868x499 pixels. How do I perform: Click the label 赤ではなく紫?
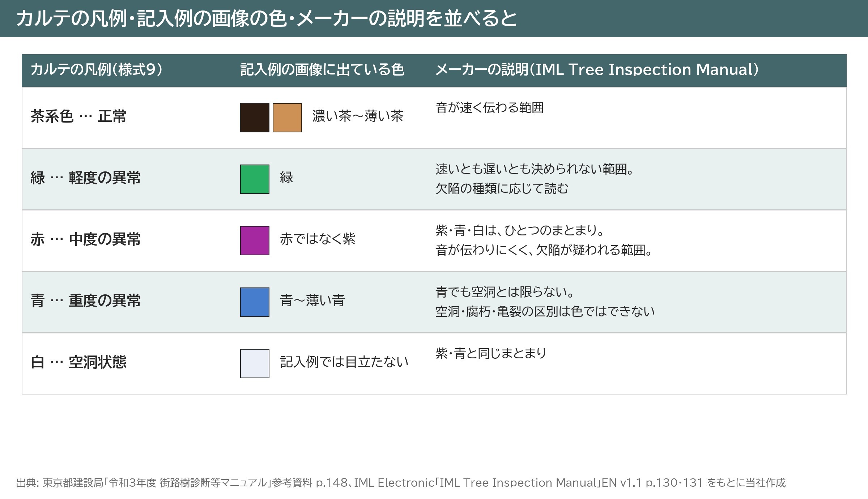pos(318,239)
